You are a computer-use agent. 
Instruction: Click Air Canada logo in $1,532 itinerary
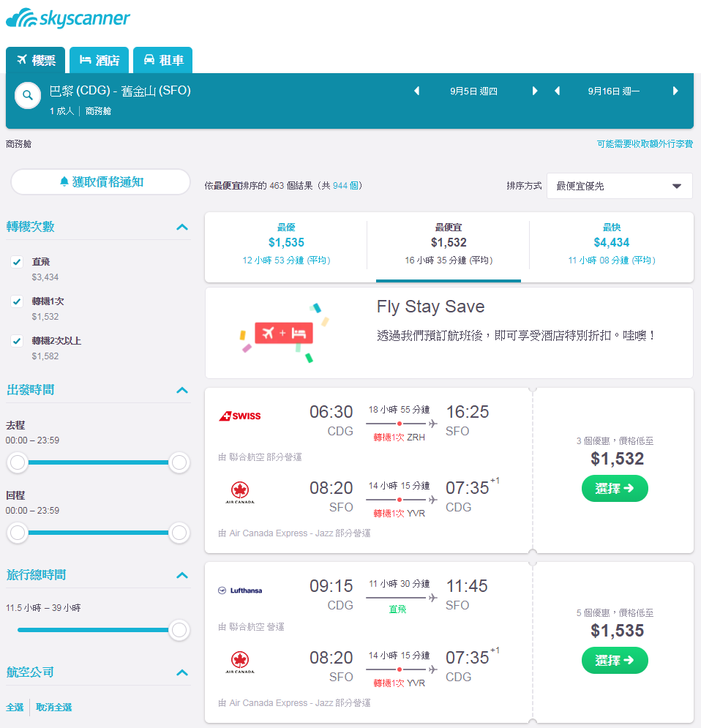240,492
